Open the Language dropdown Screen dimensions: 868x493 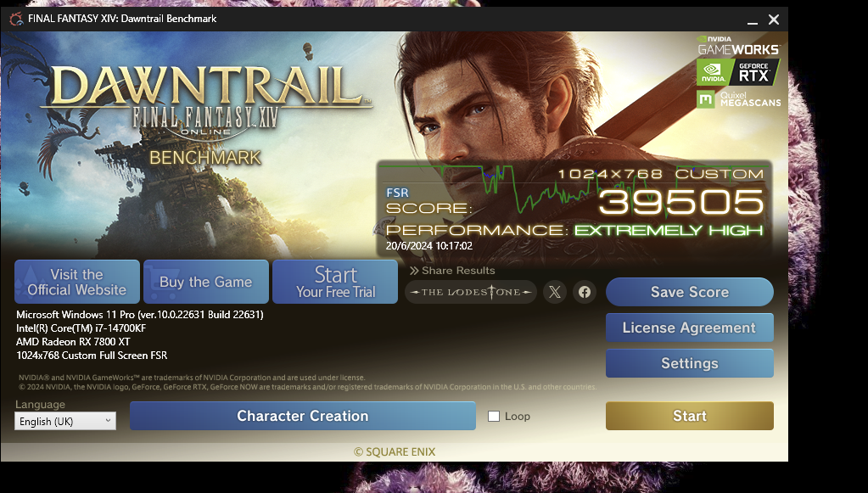(65, 421)
